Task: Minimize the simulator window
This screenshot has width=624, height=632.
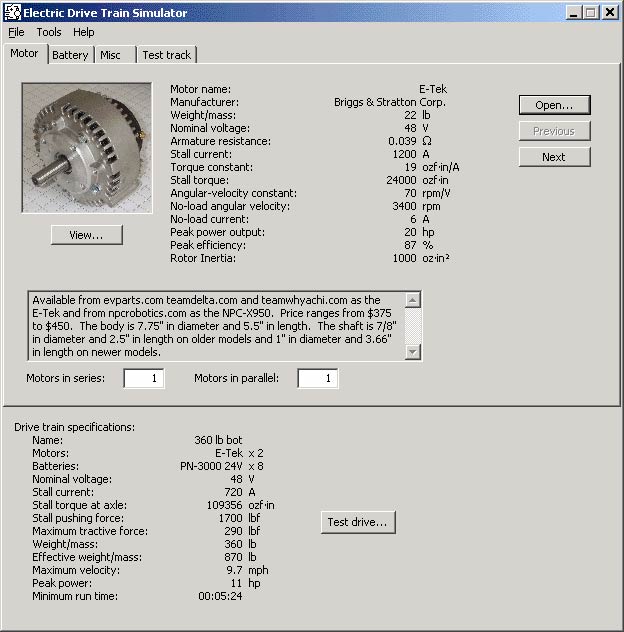Action: click(x=574, y=12)
